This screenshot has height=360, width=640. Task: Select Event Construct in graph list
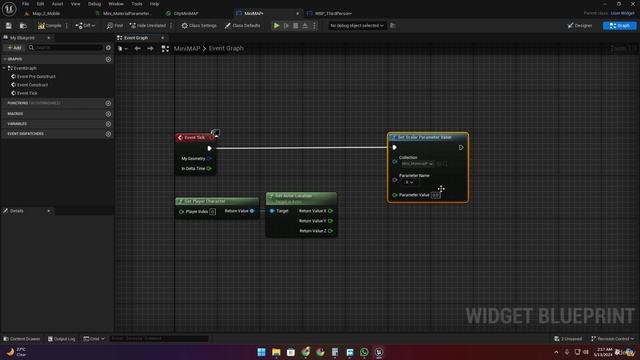pyautogui.click(x=32, y=85)
